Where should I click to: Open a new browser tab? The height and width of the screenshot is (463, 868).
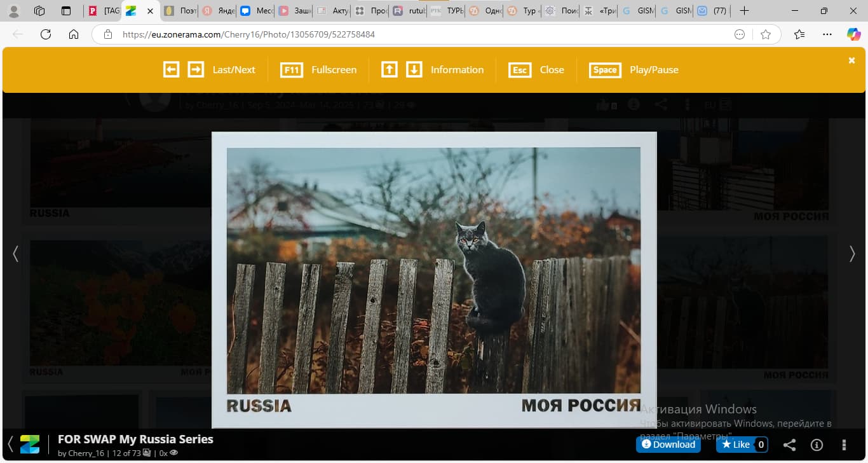[x=745, y=11]
